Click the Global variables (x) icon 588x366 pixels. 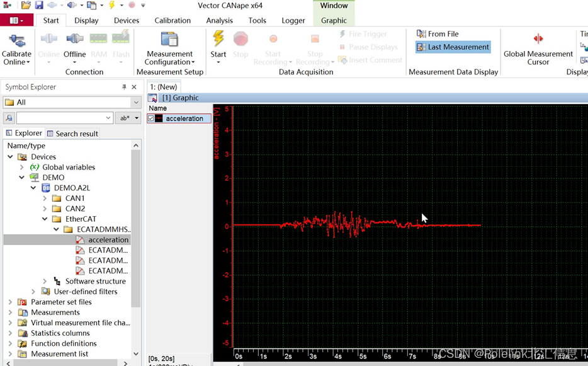tap(35, 167)
